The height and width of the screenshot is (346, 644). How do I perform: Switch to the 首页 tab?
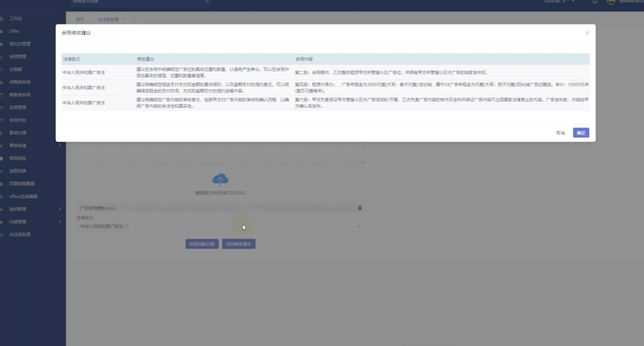tap(80, 20)
